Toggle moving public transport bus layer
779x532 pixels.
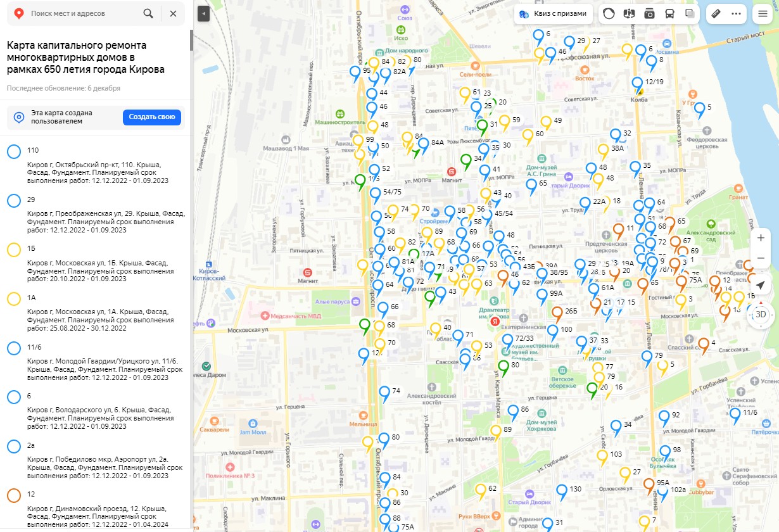tap(669, 14)
